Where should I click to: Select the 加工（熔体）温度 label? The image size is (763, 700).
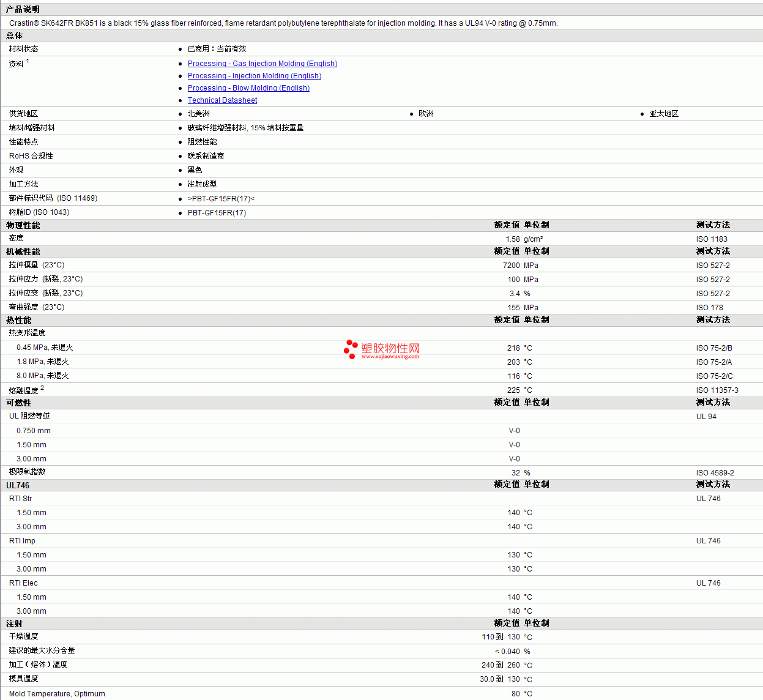38,665
